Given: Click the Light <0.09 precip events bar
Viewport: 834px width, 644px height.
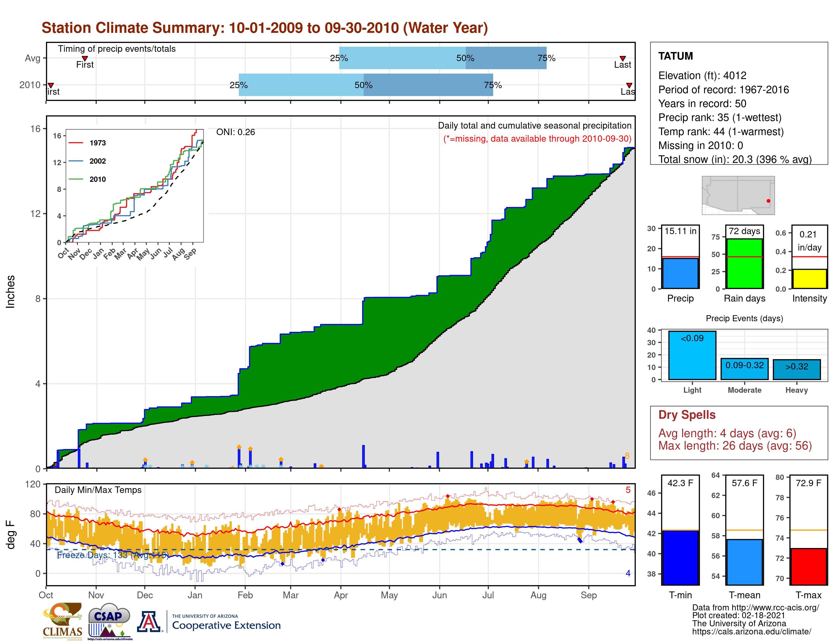Looking at the screenshot, I should pos(692,355).
